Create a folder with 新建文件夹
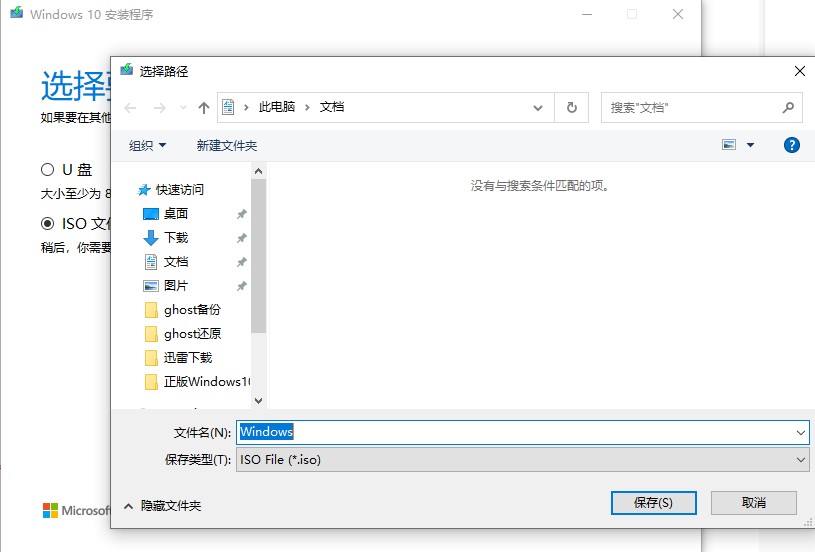 (x=227, y=146)
